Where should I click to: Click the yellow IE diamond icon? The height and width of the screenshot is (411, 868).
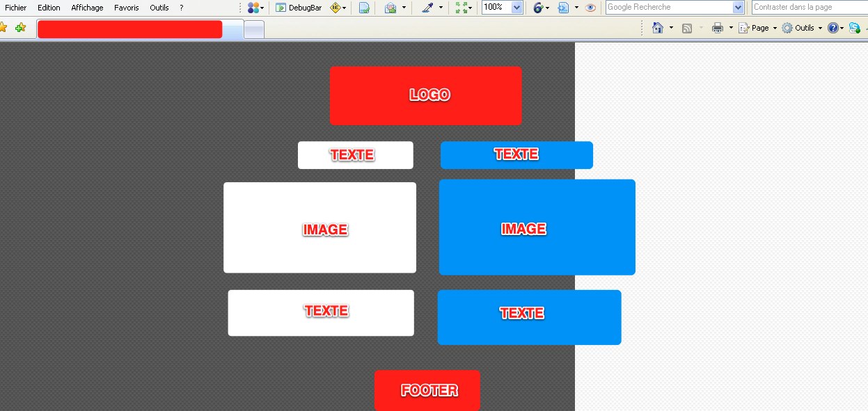point(336,8)
